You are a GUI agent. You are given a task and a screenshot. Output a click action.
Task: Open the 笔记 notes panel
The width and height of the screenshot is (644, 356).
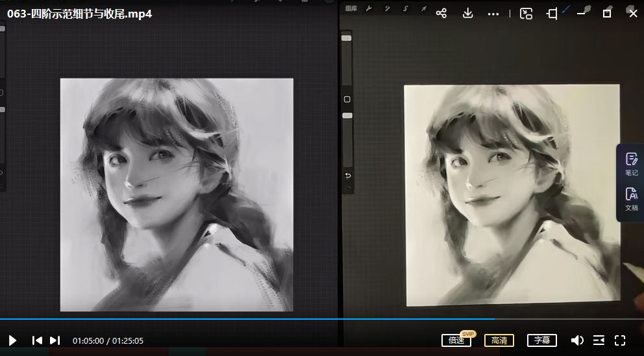(x=631, y=163)
